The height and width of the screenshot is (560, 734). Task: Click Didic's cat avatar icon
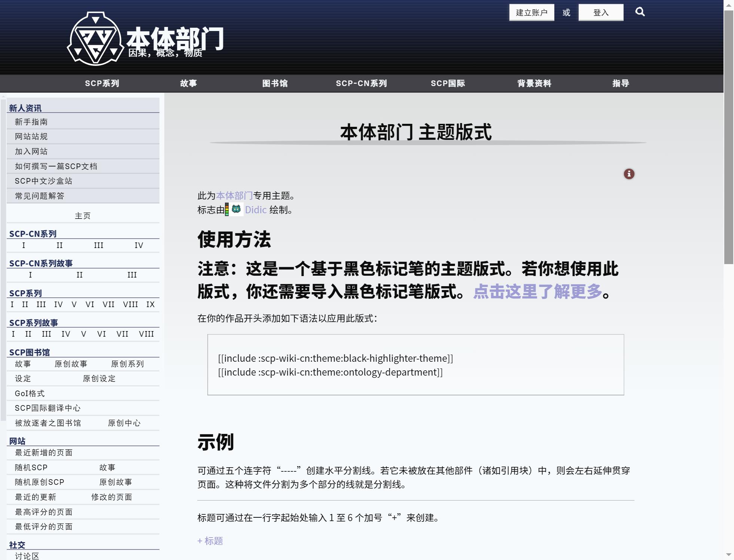click(x=236, y=209)
